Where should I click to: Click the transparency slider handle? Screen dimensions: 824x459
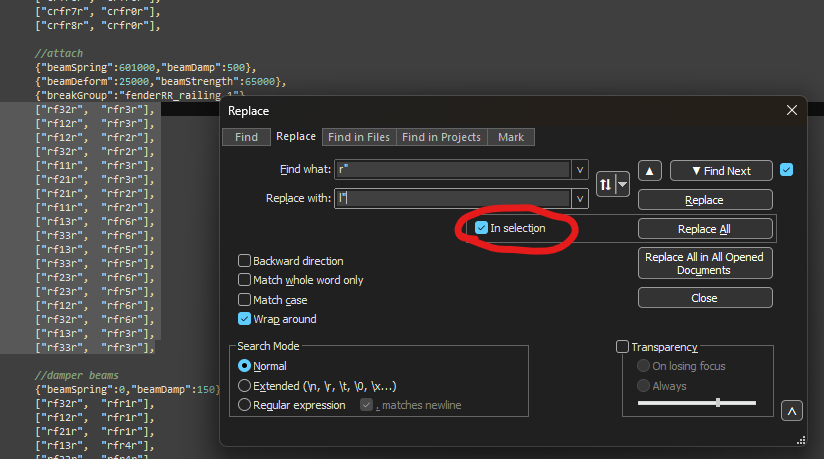[718, 402]
